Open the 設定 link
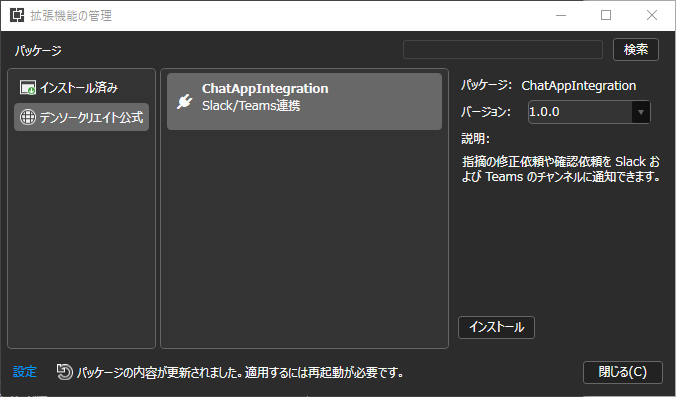676x397 pixels. coord(25,372)
